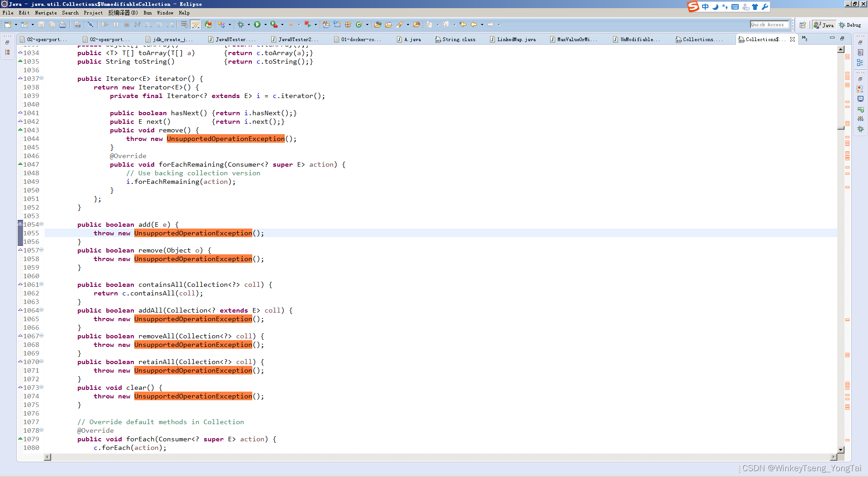Select the Step Over debug icon
This screenshot has height=477, width=868.
point(160,25)
